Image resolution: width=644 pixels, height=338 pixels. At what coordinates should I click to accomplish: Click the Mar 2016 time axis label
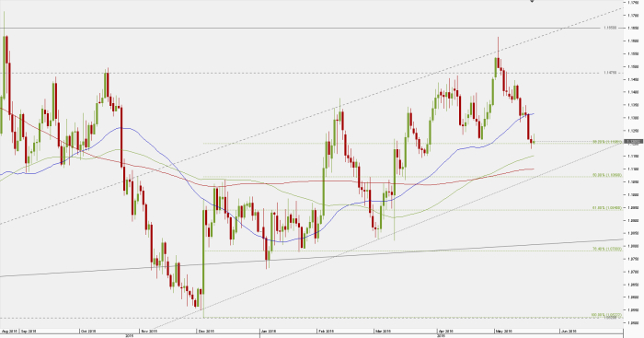point(383,331)
